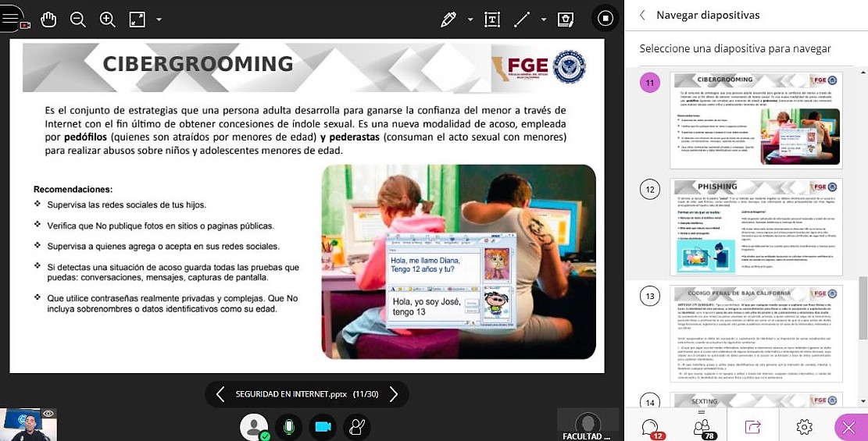Click the zoom in magnifier
The width and height of the screenshot is (868, 441).
108,20
